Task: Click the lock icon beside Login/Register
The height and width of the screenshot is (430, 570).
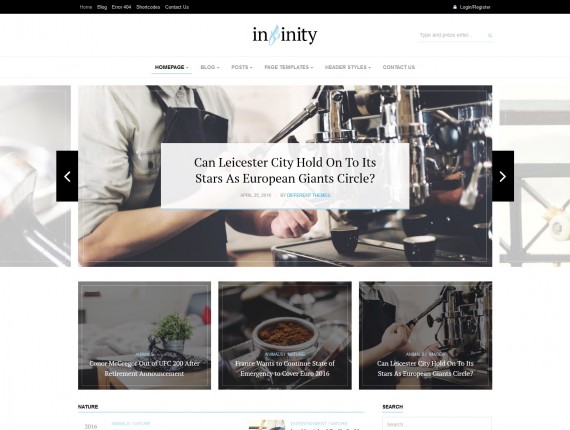Action: pos(455,7)
